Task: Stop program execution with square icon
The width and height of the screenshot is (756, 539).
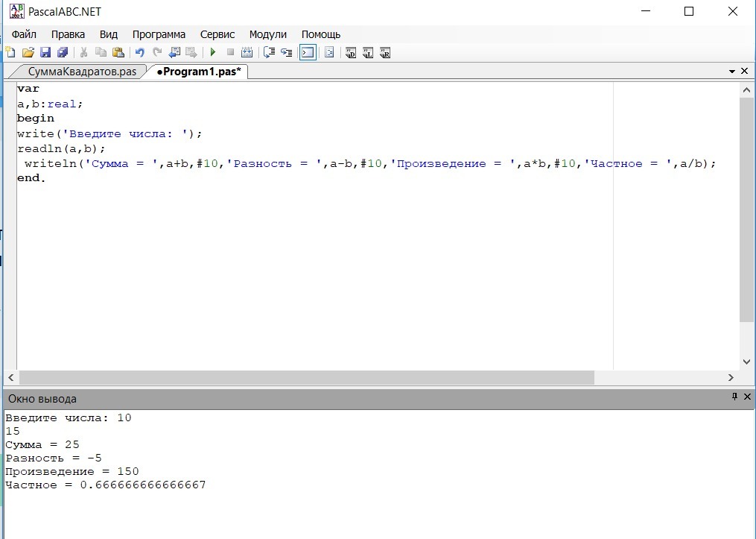Action: (x=230, y=52)
